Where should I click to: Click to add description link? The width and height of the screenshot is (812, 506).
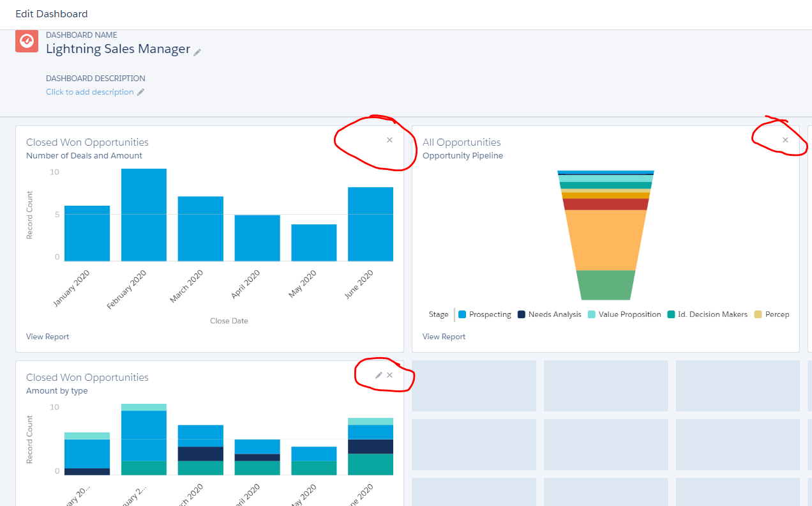coord(89,92)
